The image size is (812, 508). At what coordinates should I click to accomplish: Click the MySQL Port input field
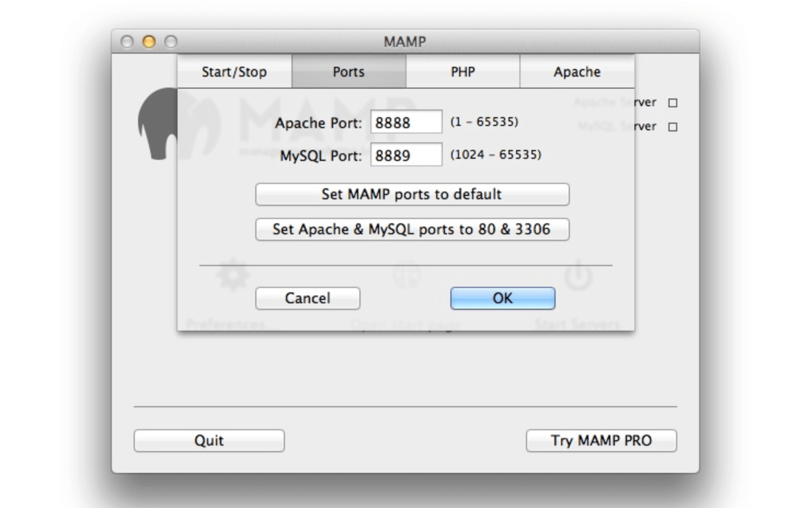(x=406, y=155)
